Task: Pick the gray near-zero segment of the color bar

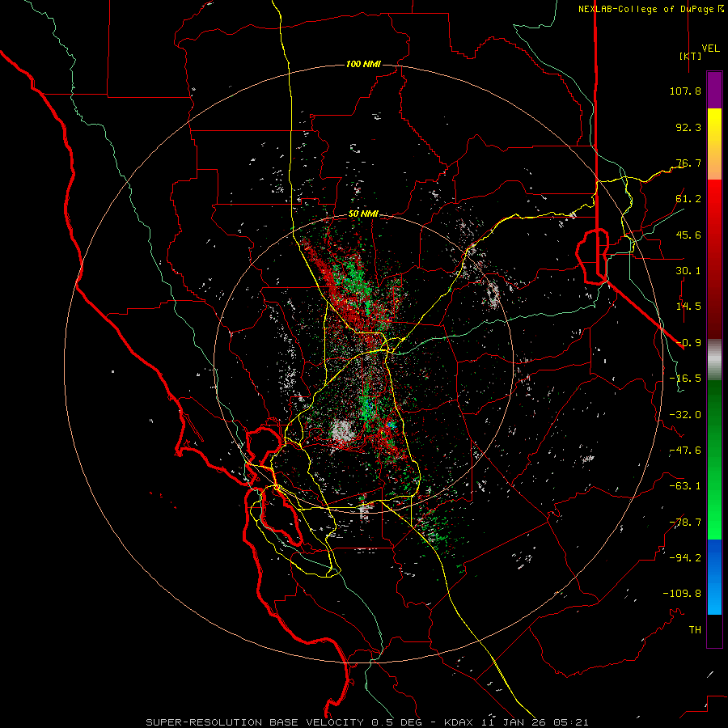Action: pos(714,359)
